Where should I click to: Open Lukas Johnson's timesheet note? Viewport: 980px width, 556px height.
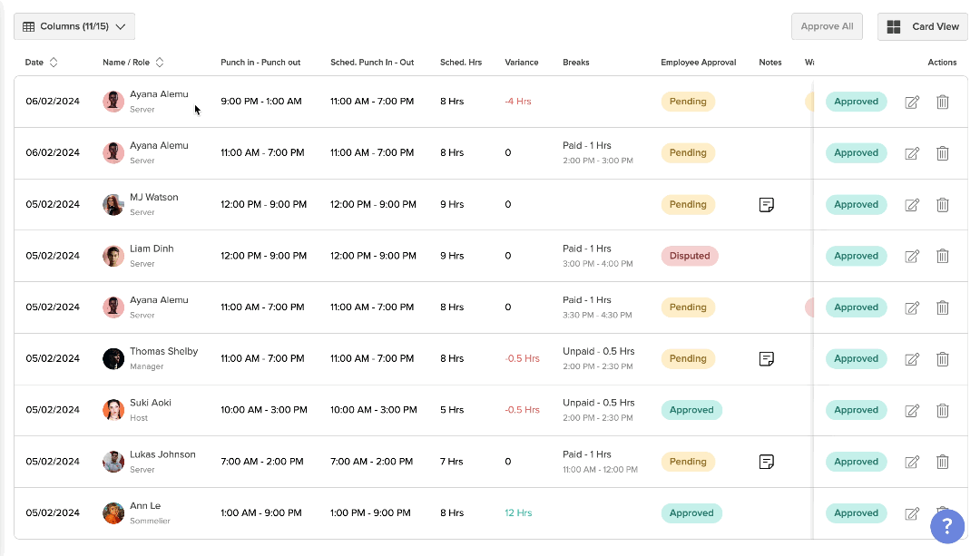pos(767,462)
